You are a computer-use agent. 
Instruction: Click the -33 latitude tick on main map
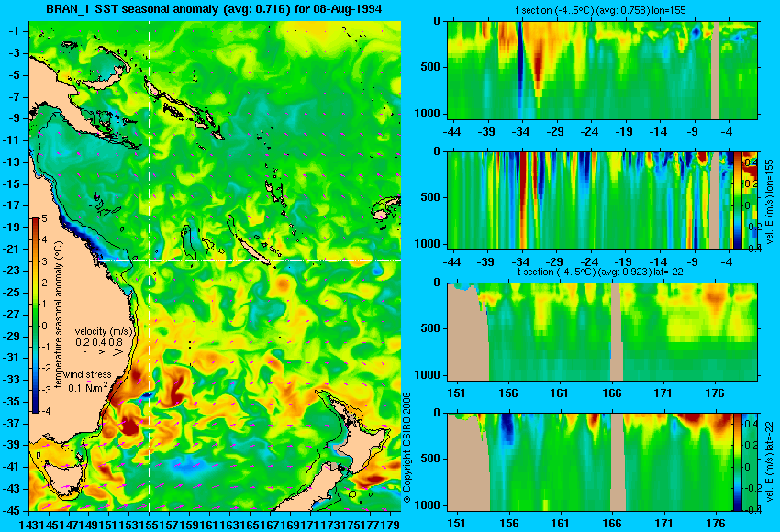[13, 380]
